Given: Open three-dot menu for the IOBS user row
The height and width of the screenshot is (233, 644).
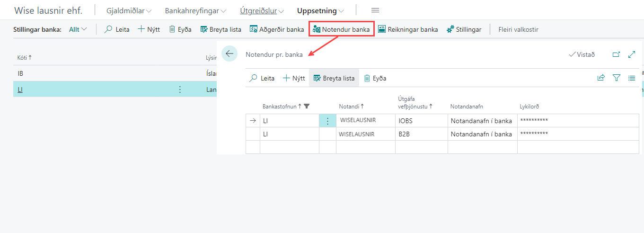Looking at the screenshot, I should coord(327,121).
